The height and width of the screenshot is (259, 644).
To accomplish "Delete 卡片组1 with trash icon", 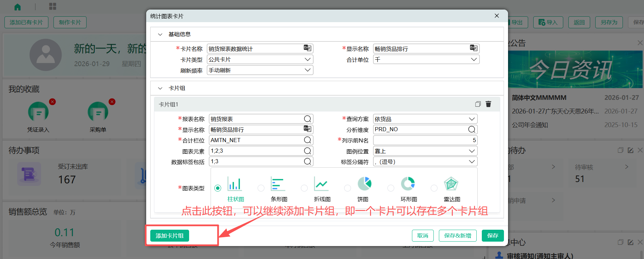I will coord(488,104).
